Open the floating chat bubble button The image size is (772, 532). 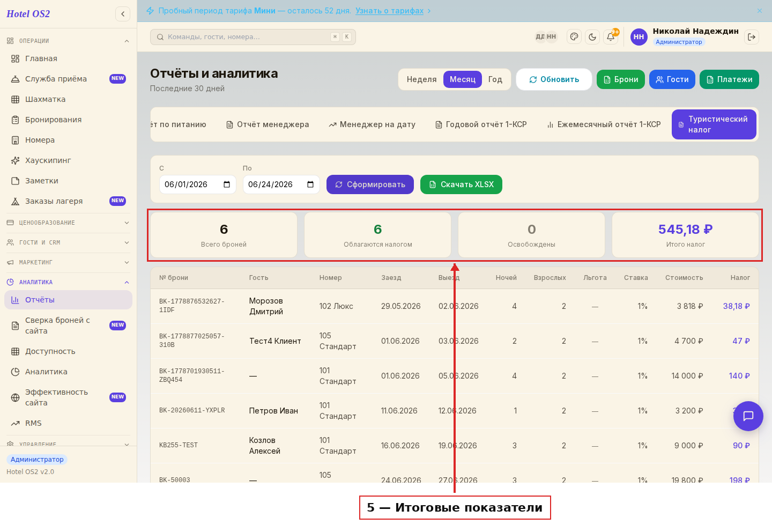(x=748, y=416)
